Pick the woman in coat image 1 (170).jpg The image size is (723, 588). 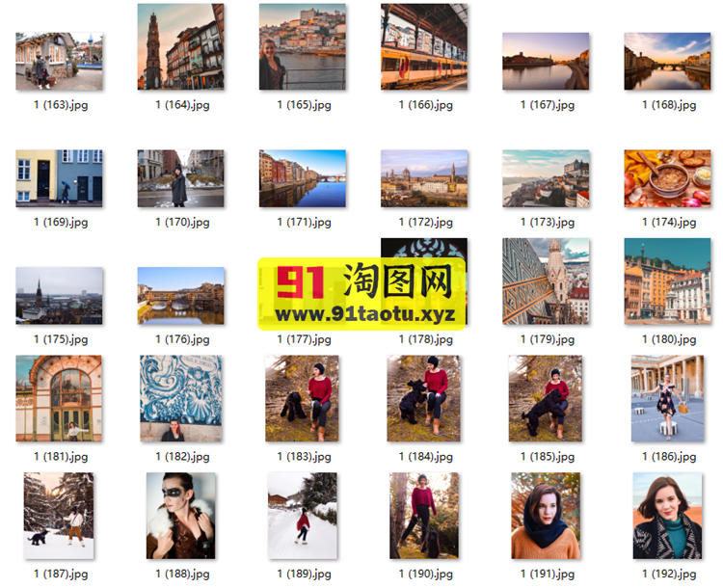(181, 178)
